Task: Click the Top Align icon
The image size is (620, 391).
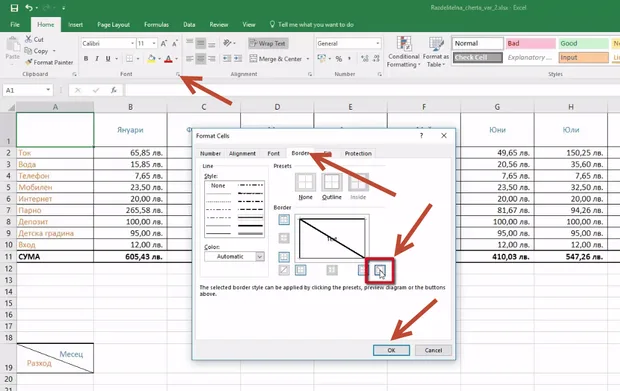Action: (190, 43)
